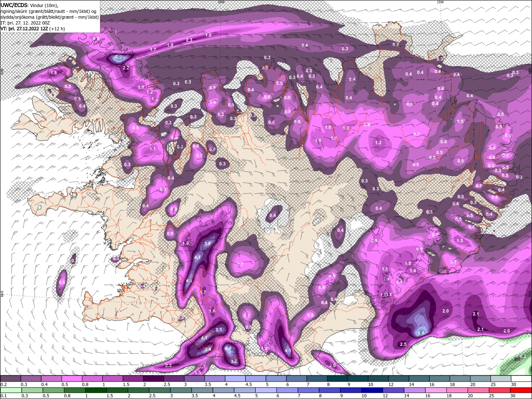The image size is (532, 399).
Task: Select the darkest green swatch in the lower legend
Action: [95, 390]
